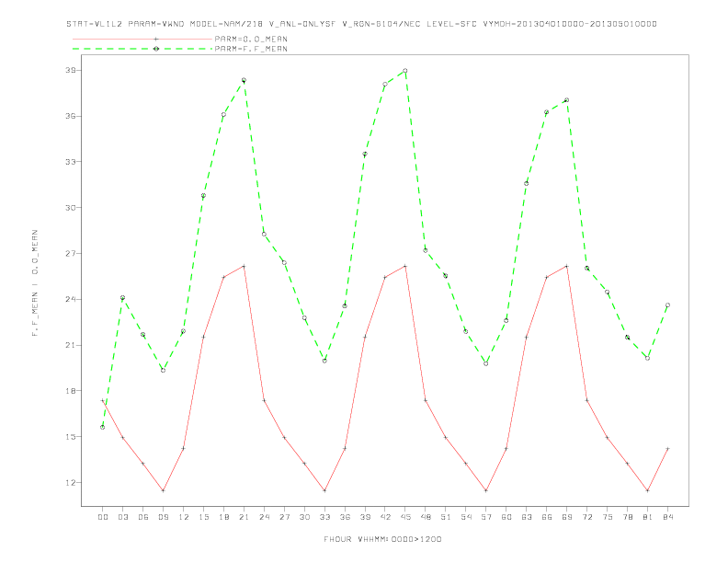The height and width of the screenshot is (563, 728).
Task: Click the x-axis tick label 66
Action: click(547, 517)
